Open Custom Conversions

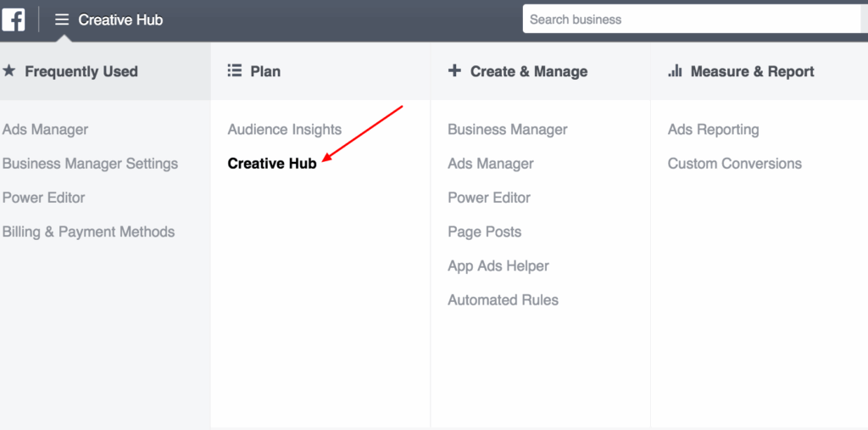coord(735,164)
